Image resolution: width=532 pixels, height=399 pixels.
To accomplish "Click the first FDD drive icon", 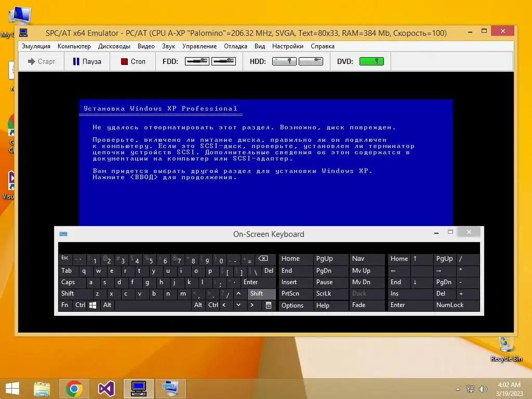I will 197,61.
